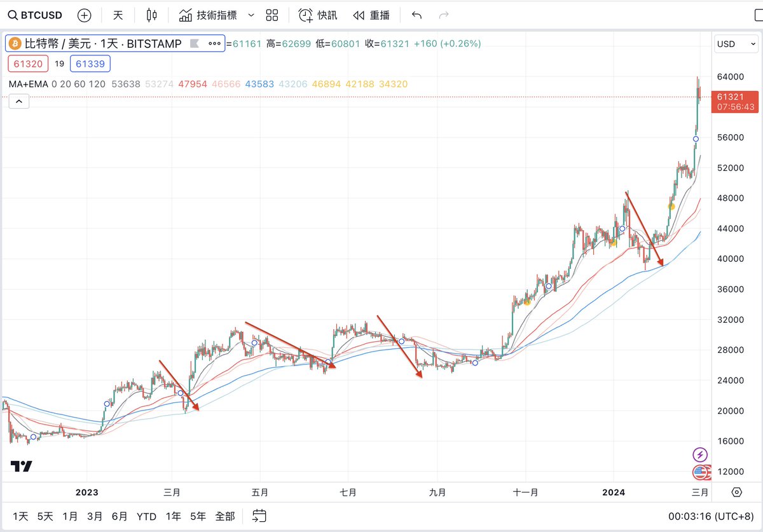Click the go-to-date calendar icon

(258, 516)
